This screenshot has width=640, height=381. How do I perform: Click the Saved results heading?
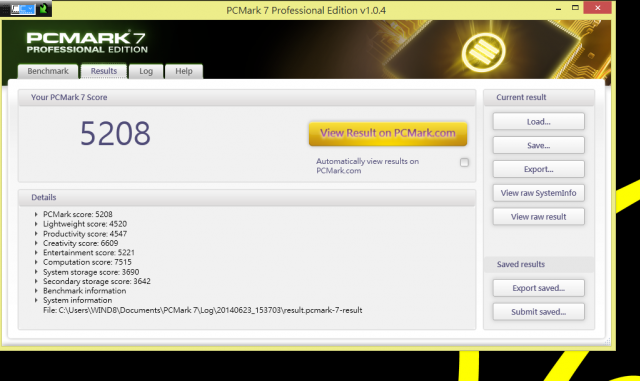click(521, 264)
